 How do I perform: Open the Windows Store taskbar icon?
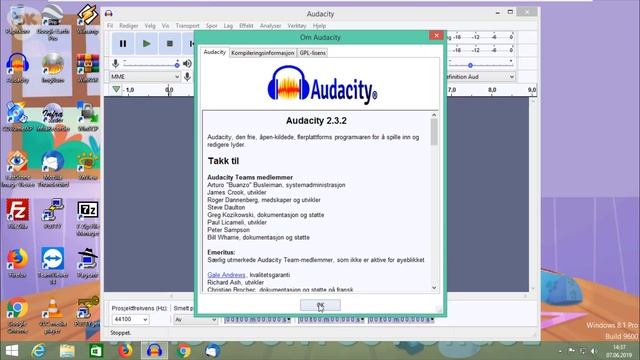(96, 351)
